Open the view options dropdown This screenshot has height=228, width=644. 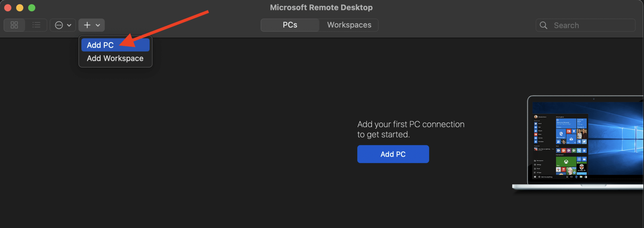(63, 25)
